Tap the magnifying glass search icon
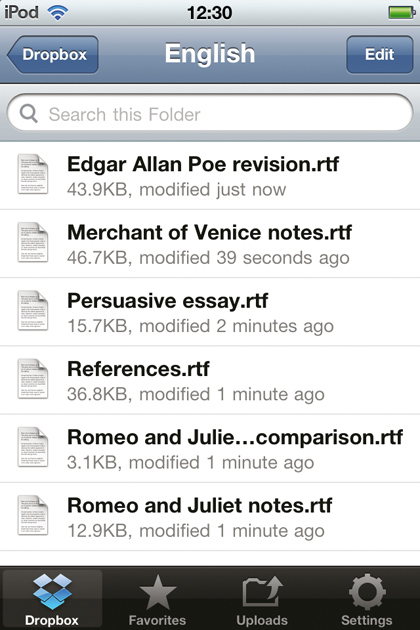The image size is (420, 630). click(x=29, y=114)
